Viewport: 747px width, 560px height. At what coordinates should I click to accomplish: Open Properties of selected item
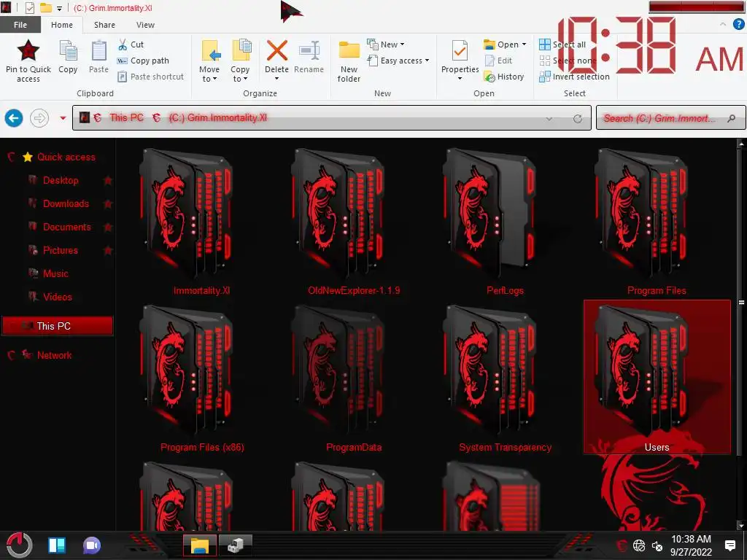tap(460, 61)
